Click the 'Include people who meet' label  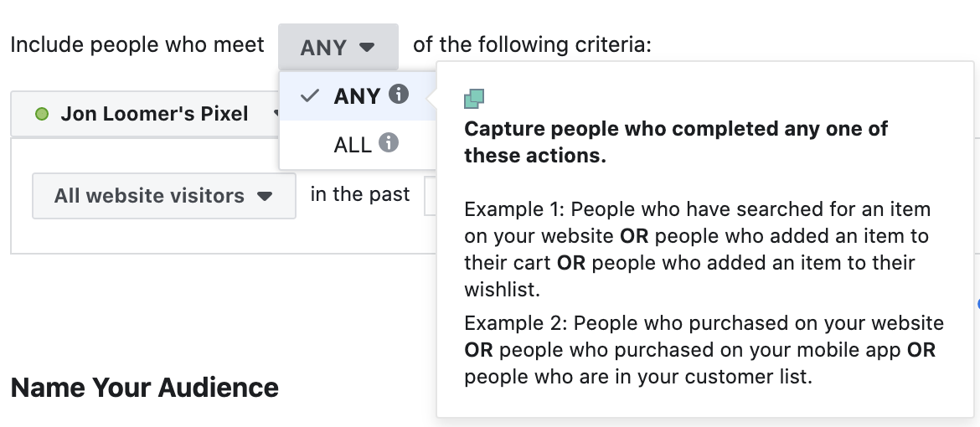pos(137,45)
